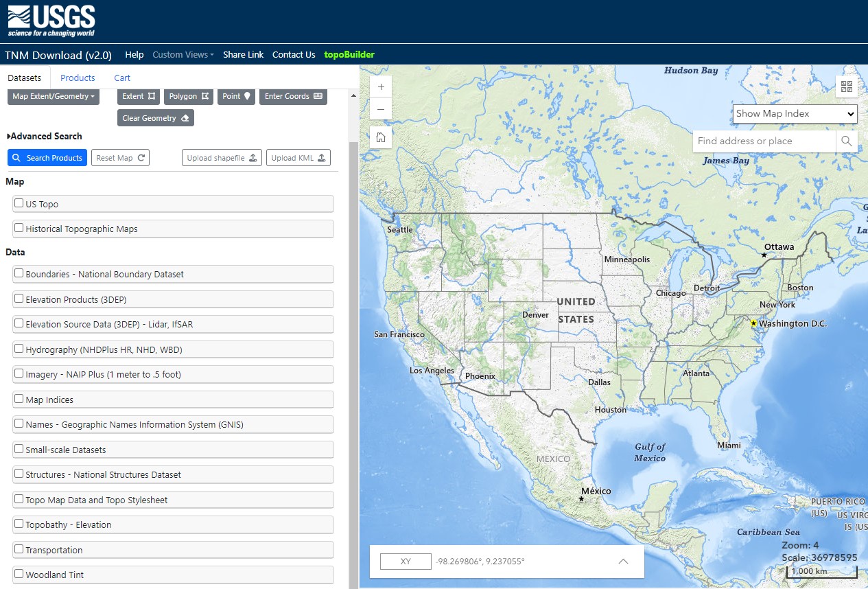
Task: Click the Houston label on map
Action: coord(611,410)
